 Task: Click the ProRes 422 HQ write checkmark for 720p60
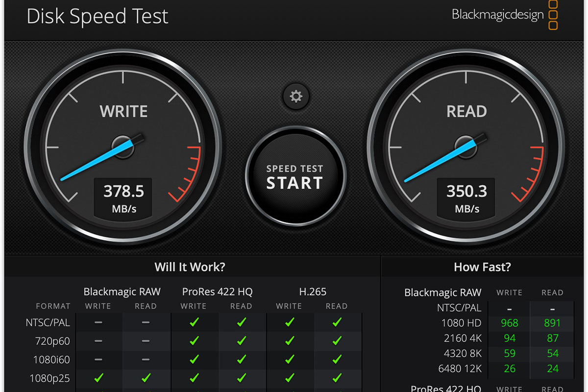(x=194, y=341)
